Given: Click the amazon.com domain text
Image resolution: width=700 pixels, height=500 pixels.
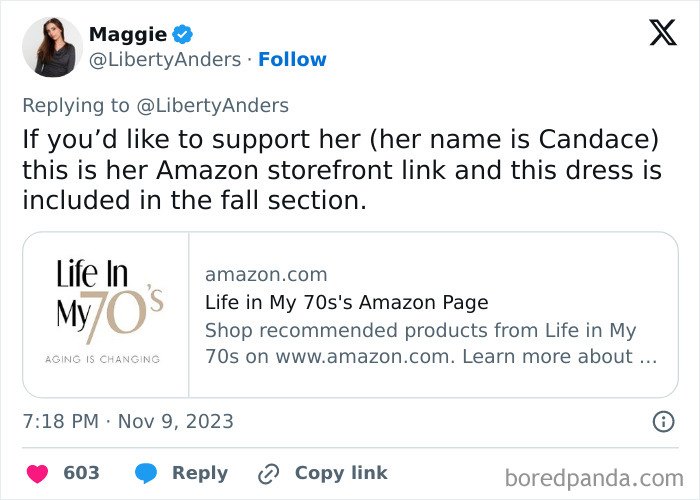Looking at the screenshot, I should [265, 274].
